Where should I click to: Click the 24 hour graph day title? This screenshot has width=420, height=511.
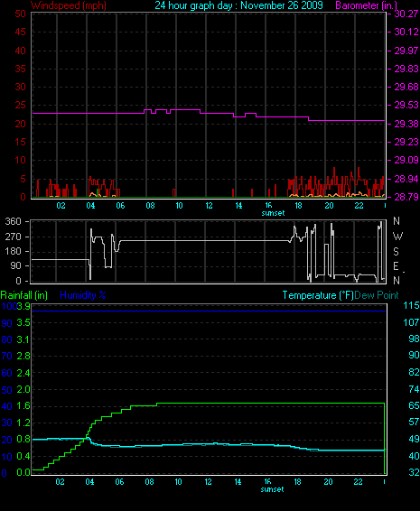tap(239, 5)
